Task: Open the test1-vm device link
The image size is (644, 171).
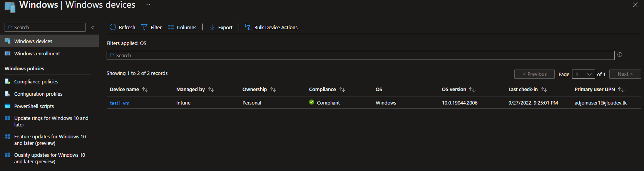Action: (x=120, y=103)
